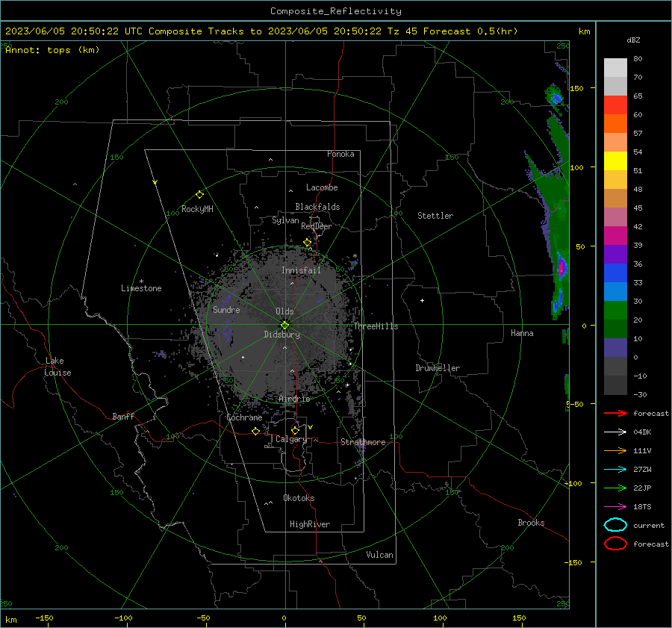The image size is (672, 628).
Task: Click the yellow diamond marker below Cochrane
Action: click(256, 431)
